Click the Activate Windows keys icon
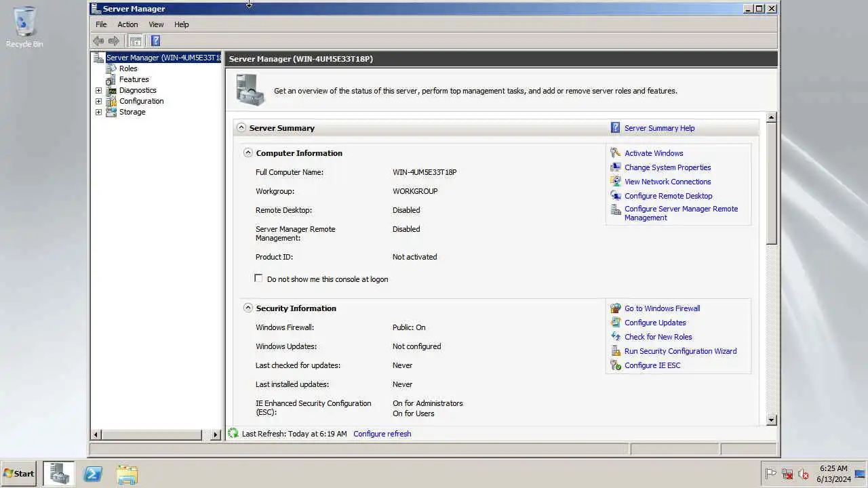The height and width of the screenshot is (488, 868). (615, 153)
